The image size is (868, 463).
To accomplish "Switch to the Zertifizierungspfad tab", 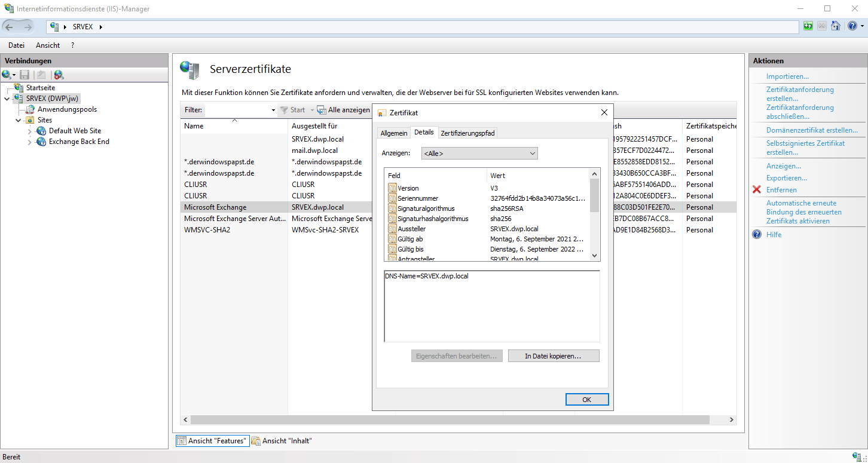I will [x=467, y=133].
